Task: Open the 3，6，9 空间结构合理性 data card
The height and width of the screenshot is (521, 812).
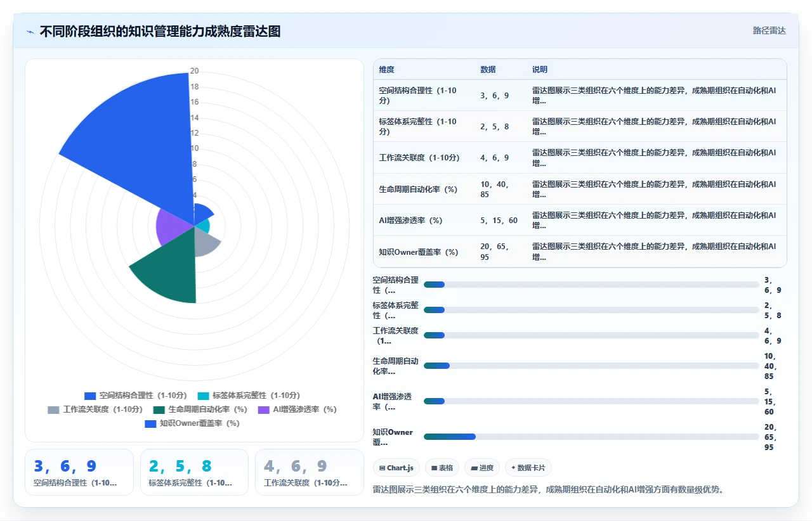Action: pyautogui.click(x=79, y=472)
